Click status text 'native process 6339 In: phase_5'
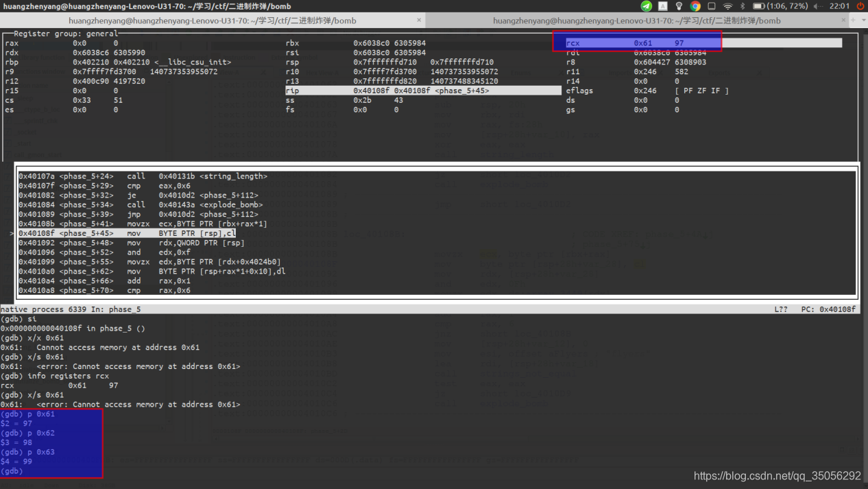Viewport: 868px width, 489px height. point(71,309)
